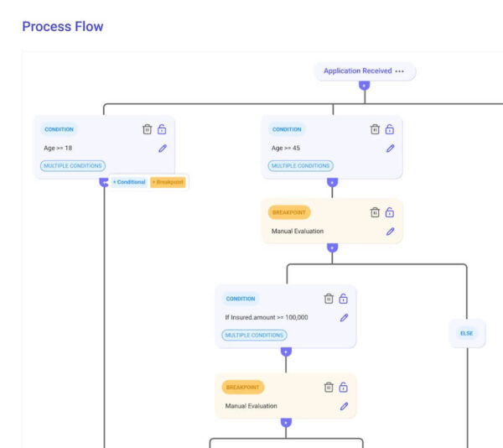Edit the Age >= 45 condition with pencil
The width and height of the screenshot is (503, 448).
(390, 148)
